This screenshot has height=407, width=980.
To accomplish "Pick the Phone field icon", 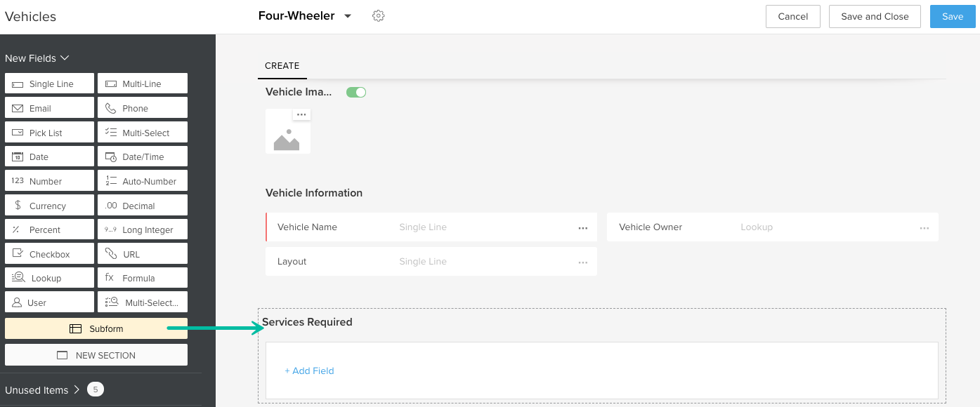I will point(110,109).
